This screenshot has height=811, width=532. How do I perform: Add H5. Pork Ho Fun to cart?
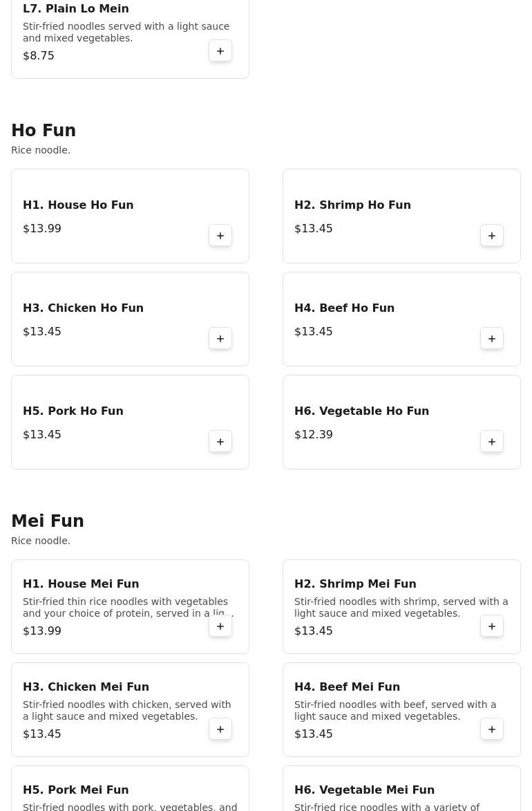tap(220, 442)
